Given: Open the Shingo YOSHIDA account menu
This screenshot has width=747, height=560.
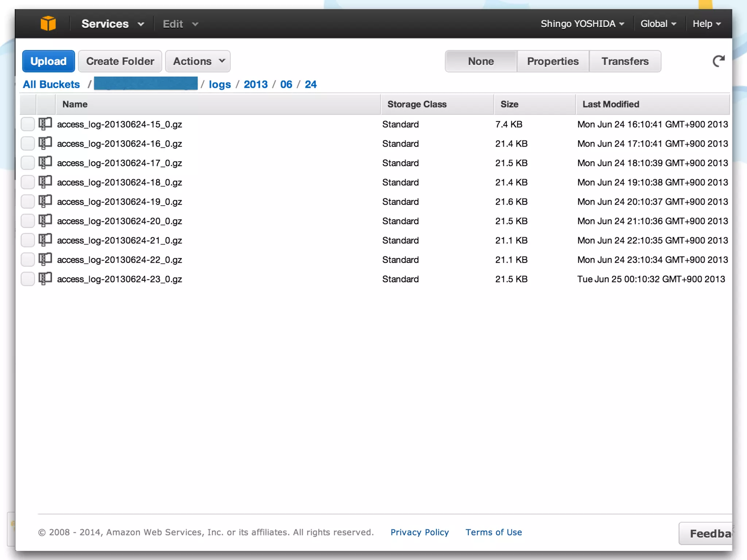Looking at the screenshot, I should (x=582, y=24).
